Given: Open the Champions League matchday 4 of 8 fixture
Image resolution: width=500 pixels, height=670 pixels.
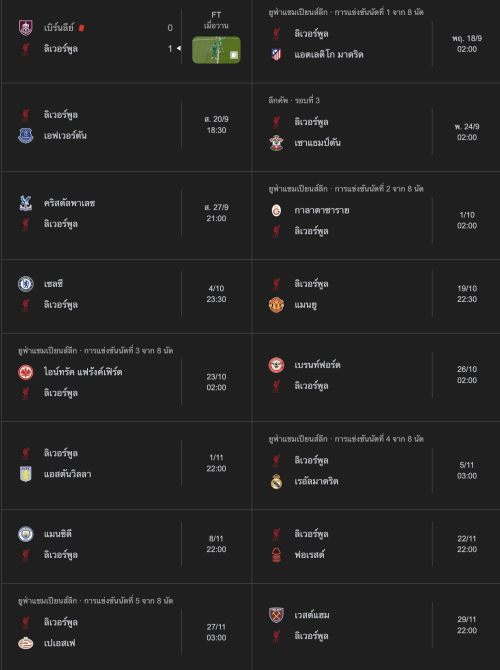Looking at the screenshot, I should (x=376, y=466).
